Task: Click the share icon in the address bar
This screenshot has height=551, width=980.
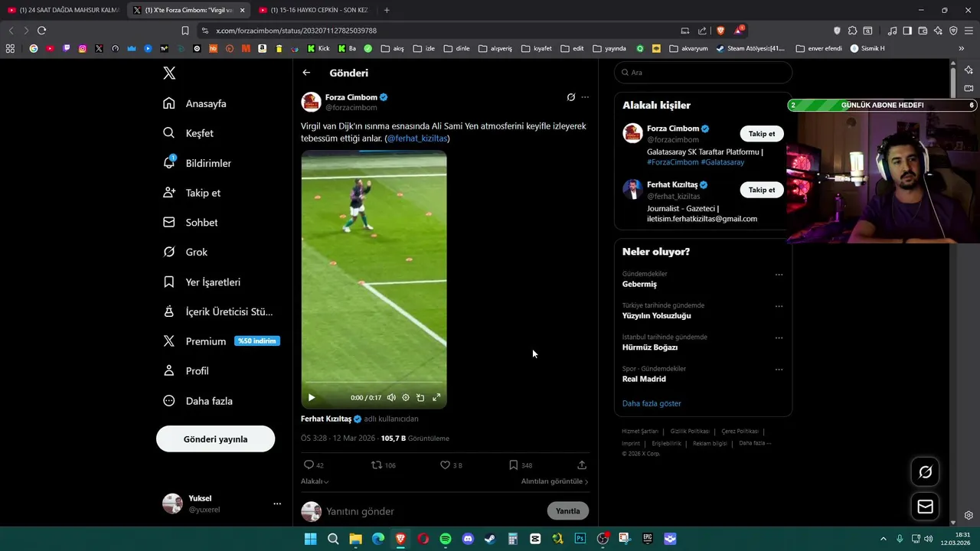Action: 702,31
